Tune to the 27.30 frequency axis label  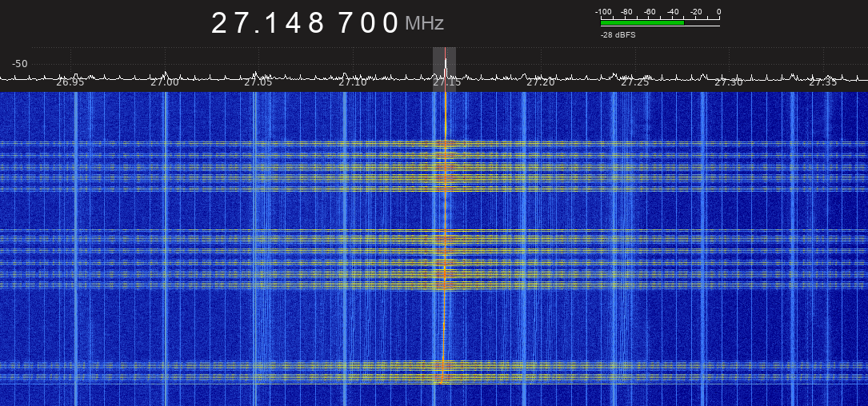click(729, 82)
